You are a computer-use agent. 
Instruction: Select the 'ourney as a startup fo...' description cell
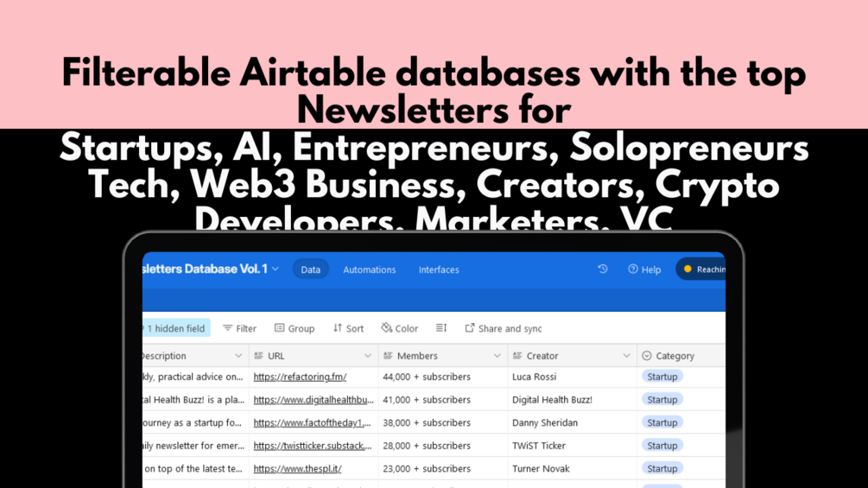click(195, 422)
